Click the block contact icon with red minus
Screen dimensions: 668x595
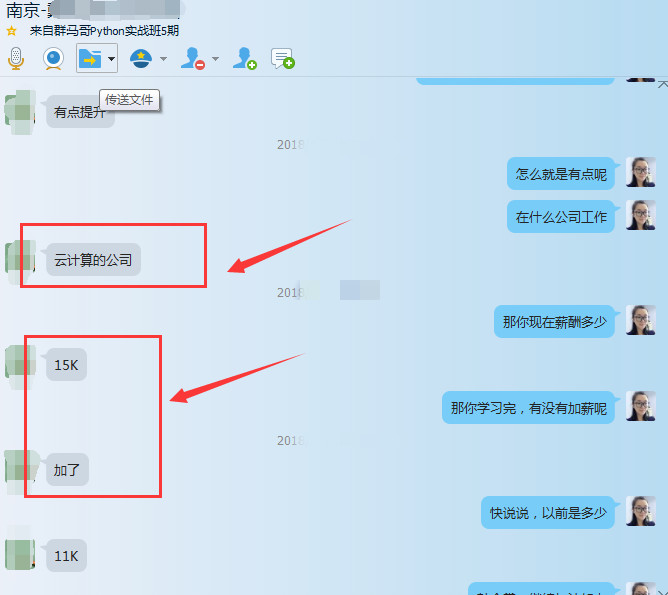pos(192,59)
